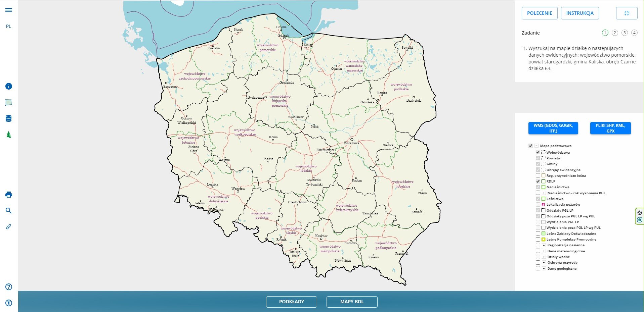644x312 pixels.
Task: Click the PL language selector
Action: 9,25
